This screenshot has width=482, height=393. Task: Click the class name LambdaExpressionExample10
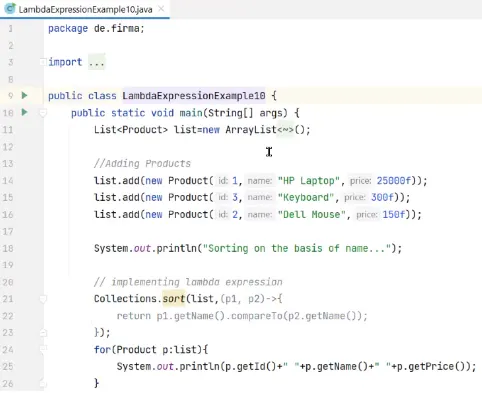(x=194, y=96)
